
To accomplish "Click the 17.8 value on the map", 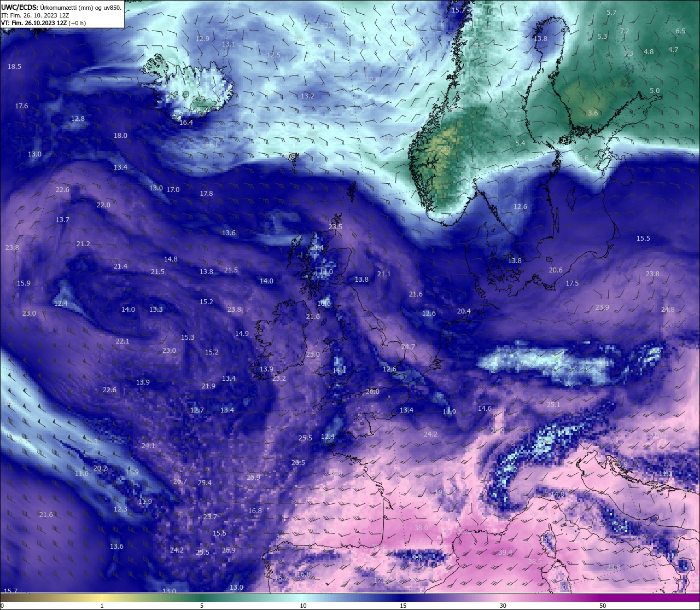I will (206, 194).
